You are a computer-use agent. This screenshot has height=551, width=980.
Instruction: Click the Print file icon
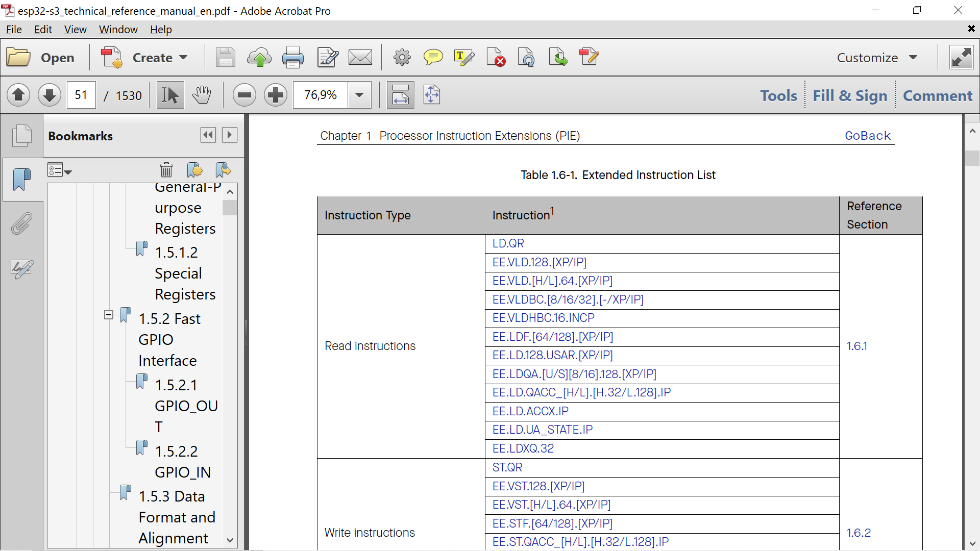point(293,58)
